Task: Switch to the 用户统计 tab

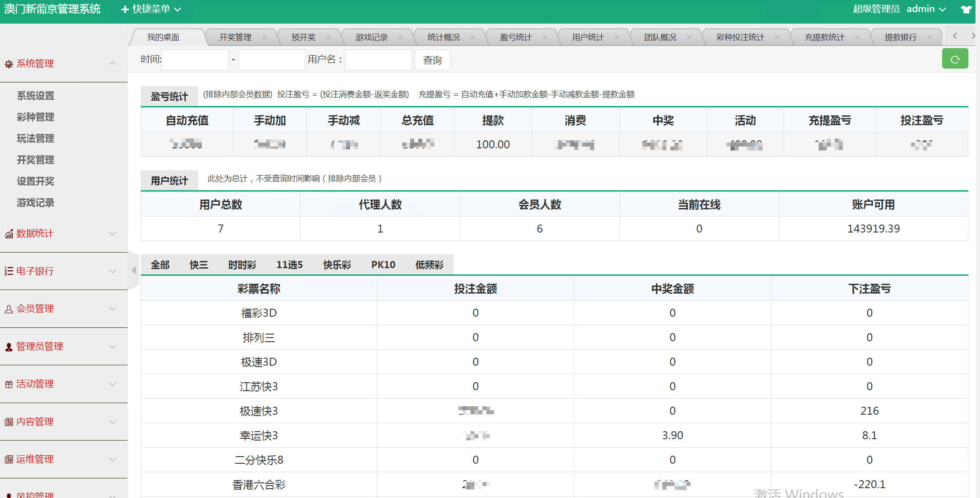Action: (x=588, y=37)
